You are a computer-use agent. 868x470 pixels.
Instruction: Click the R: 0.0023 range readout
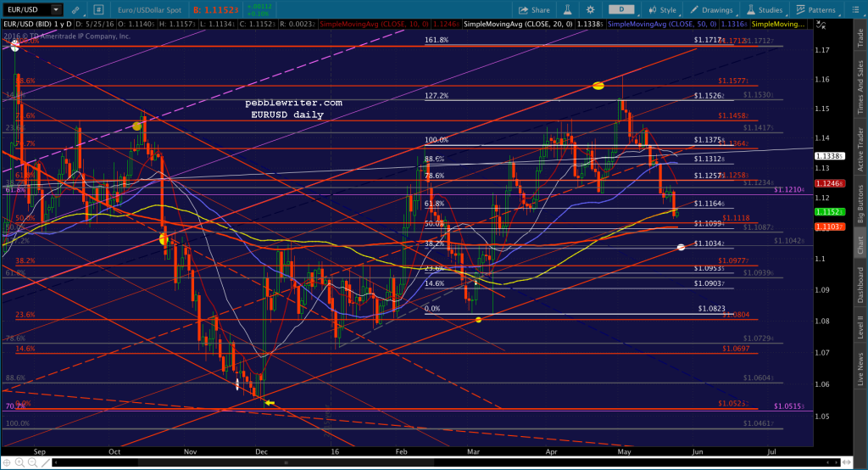pyautogui.click(x=298, y=25)
